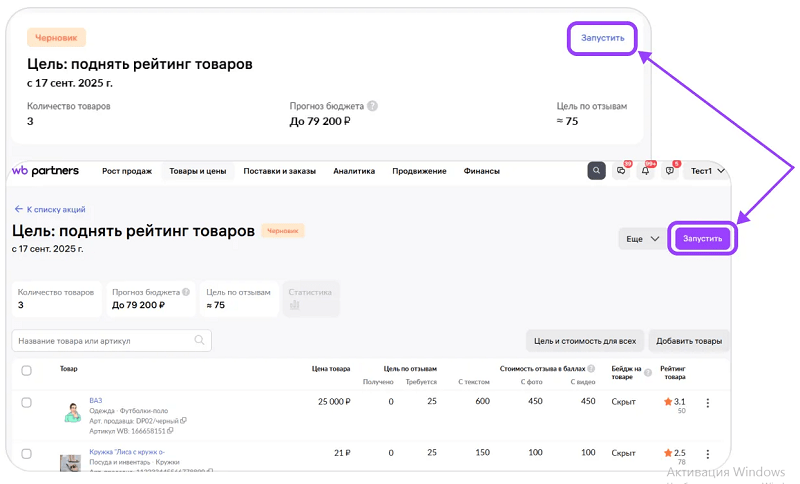This screenshot has width=800, height=484.
Task: Open the three-dot menu for the ВАЗ row
Action: tap(708, 403)
